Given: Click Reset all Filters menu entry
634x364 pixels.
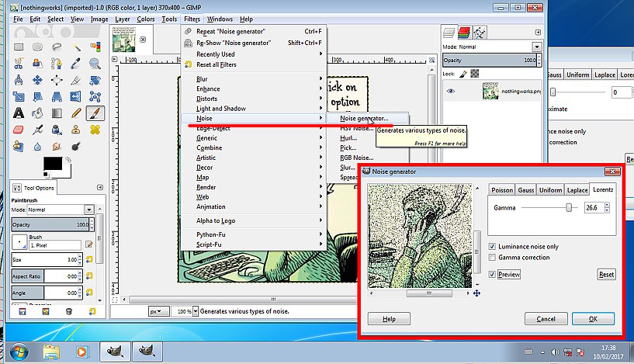Looking at the screenshot, I should click(254, 64).
